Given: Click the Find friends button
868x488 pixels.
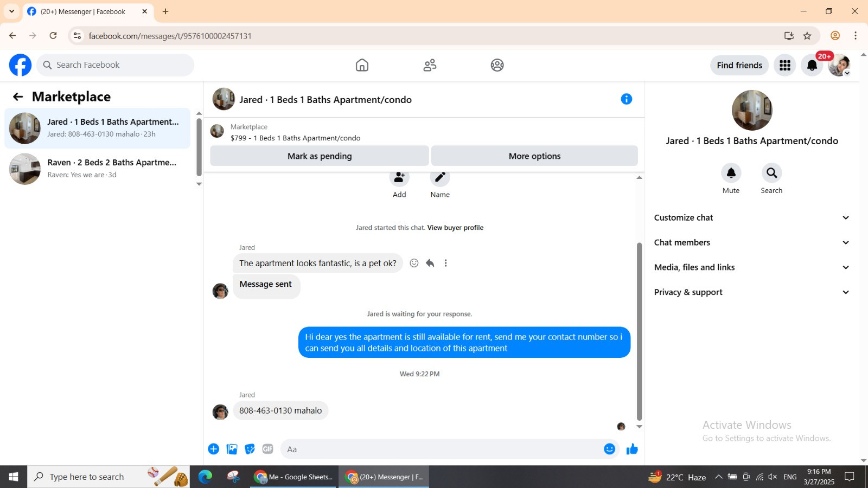Looking at the screenshot, I should point(739,66).
